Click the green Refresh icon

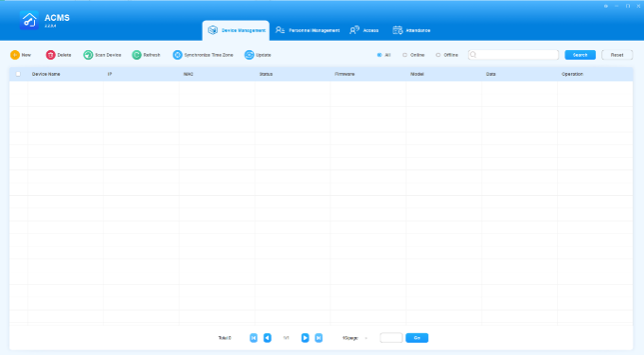(x=136, y=55)
